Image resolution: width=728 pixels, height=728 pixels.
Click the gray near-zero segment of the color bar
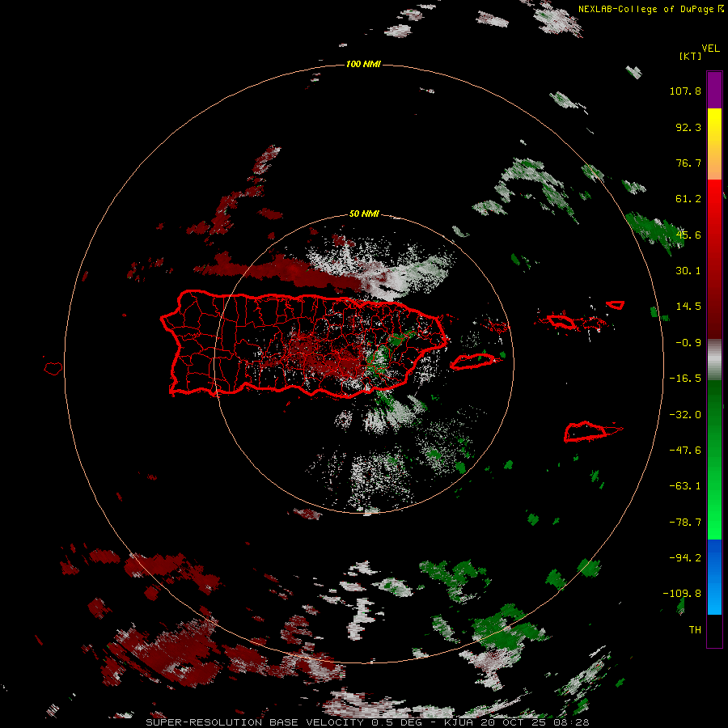coord(714,359)
